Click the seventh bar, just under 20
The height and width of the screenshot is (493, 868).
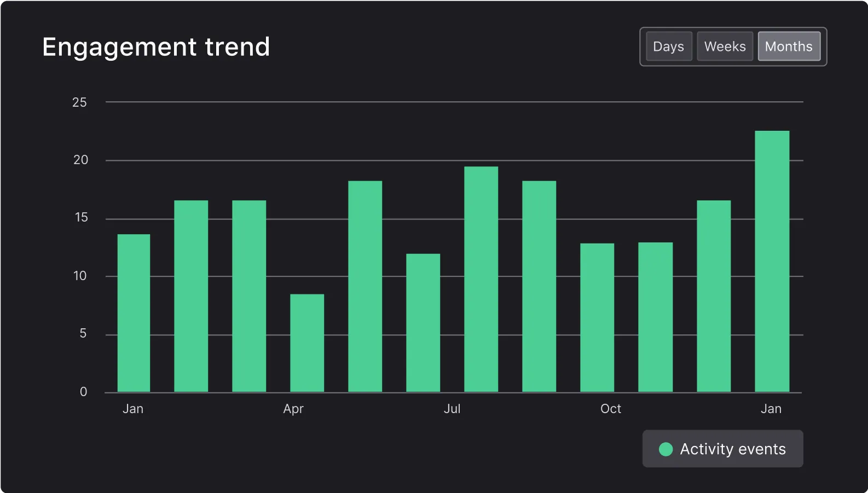(x=481, y=279)
